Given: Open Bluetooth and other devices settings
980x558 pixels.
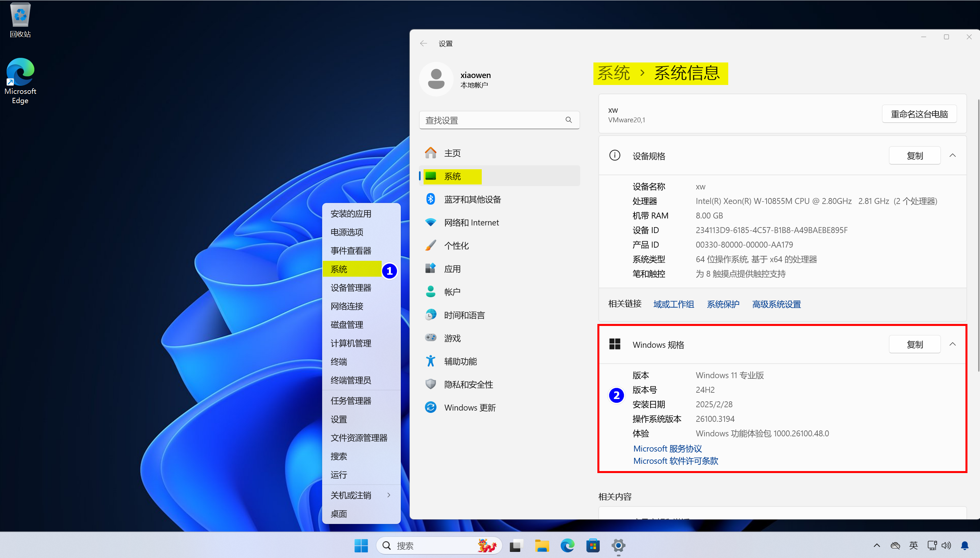Looking at the screenshot, I should tap(472, 199).
